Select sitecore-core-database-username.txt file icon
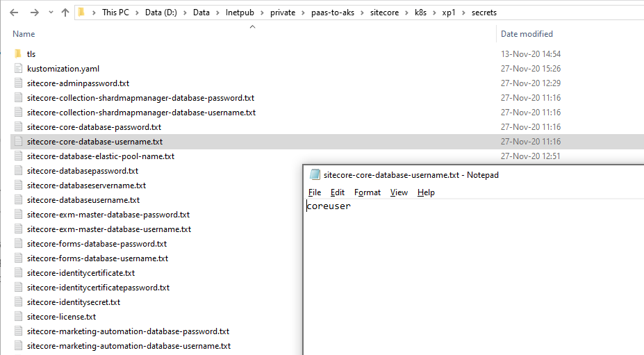The image size is (644, 355). (x=18, y=141)
